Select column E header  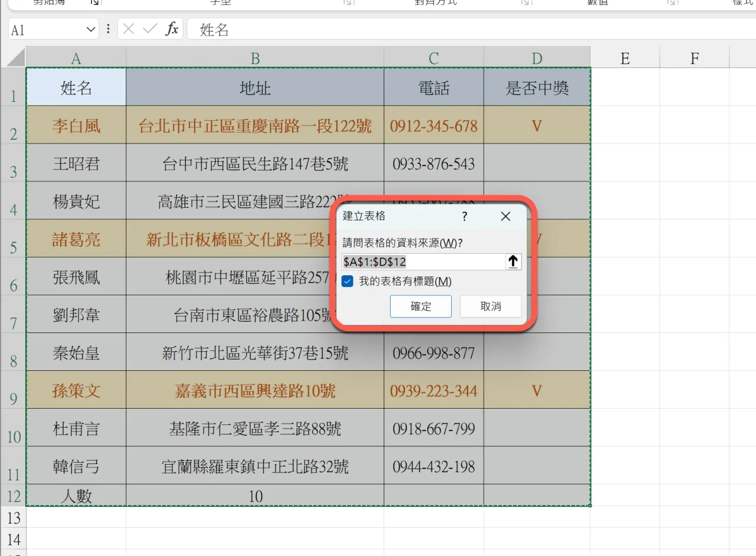625,59
